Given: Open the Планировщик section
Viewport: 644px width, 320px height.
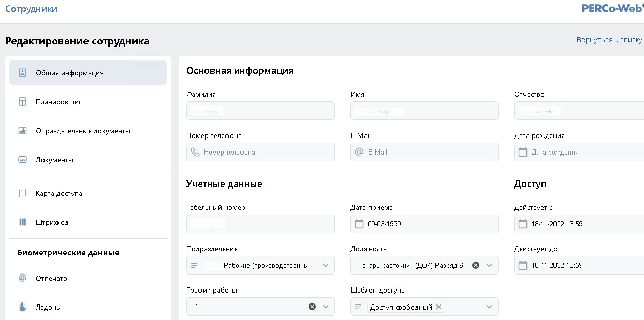Looking at the screenshot, I should coord(58,102).
